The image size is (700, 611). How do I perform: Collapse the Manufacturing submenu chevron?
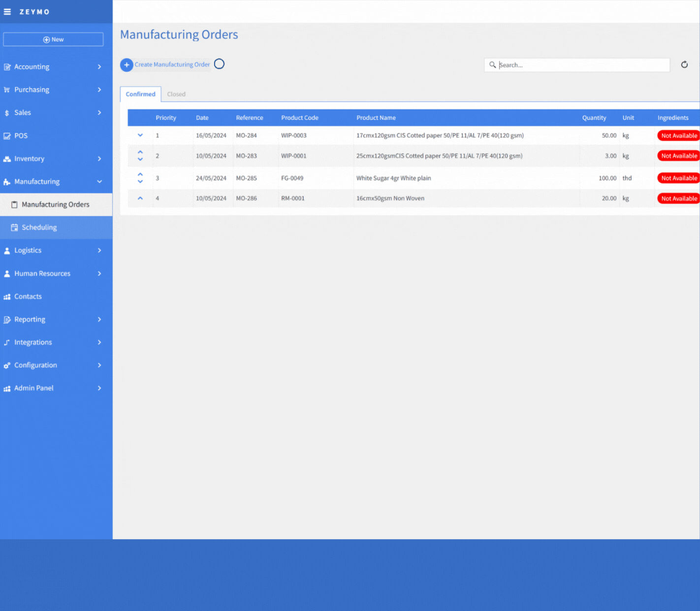click(x=99, y=182)
